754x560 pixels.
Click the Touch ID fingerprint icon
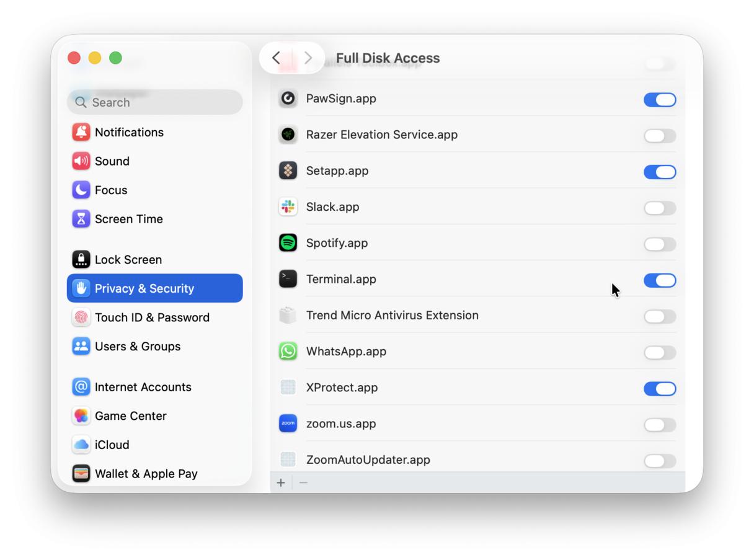click(81, 317)
